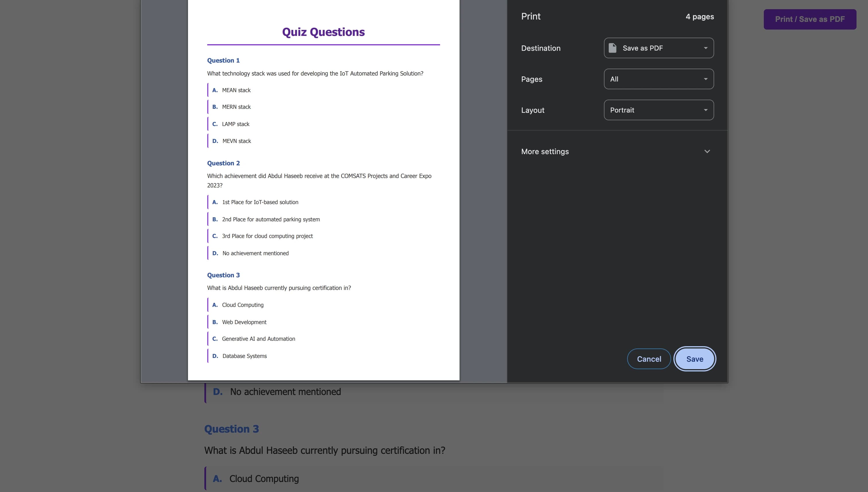Click the 4 pages label
Viewport: 868px width, 492px height.
point(700,17)
